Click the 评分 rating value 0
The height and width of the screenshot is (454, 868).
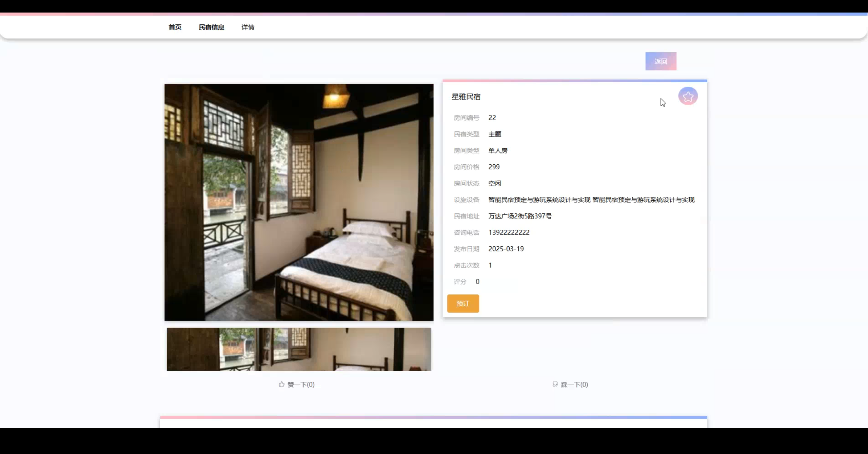477,281
